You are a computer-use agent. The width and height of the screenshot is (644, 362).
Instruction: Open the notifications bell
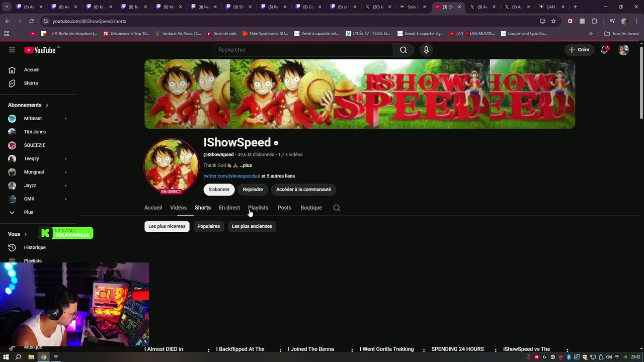point(604,50)
